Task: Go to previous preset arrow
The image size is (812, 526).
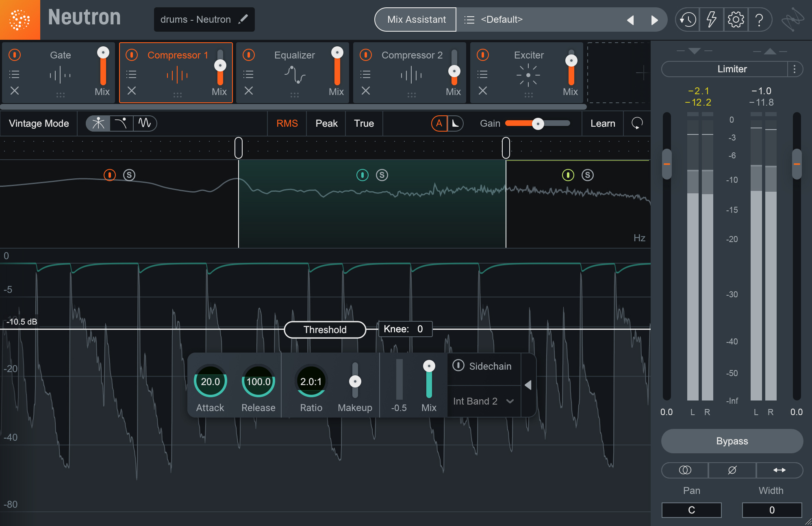Action: (631, 20)
